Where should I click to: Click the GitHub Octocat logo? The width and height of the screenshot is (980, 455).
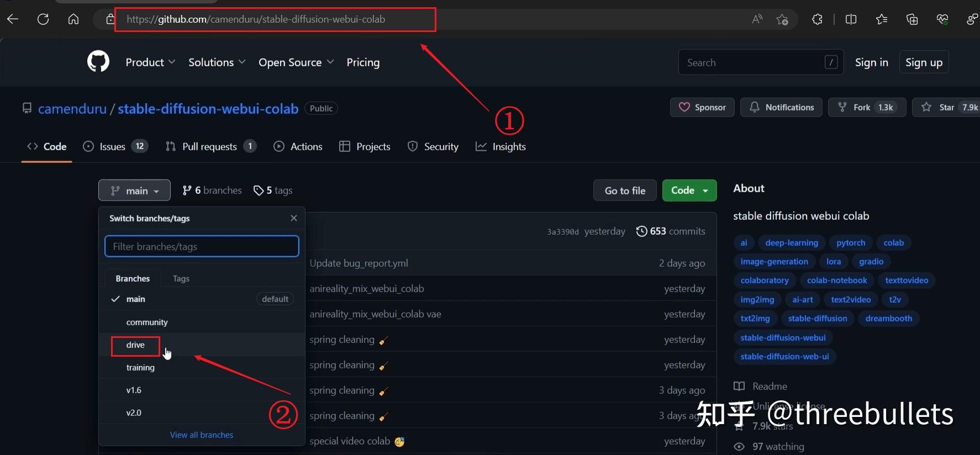coord(98,62)
